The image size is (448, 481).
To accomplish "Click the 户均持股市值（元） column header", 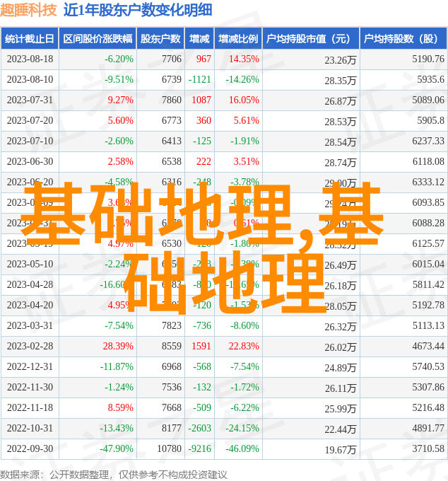I will point(311,39).
